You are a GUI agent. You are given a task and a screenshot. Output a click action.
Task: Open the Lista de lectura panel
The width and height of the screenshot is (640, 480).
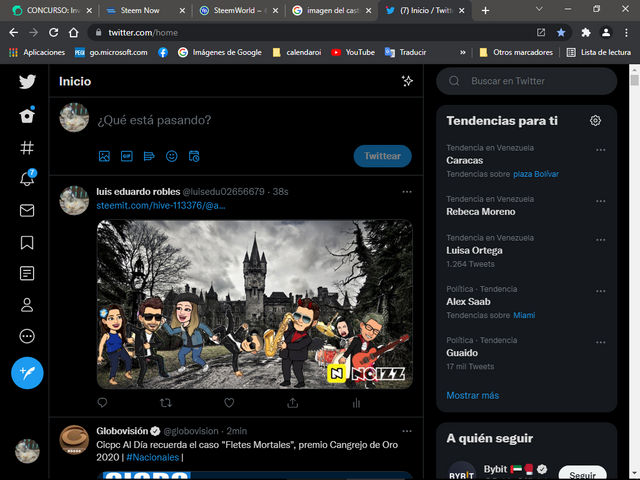pos(599,52)
